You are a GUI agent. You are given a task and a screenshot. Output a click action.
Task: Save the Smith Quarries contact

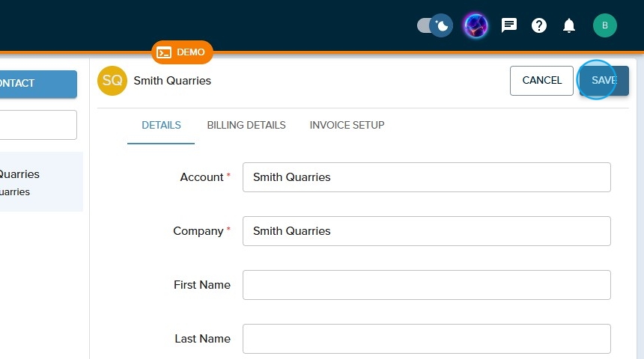pos(604,81)
